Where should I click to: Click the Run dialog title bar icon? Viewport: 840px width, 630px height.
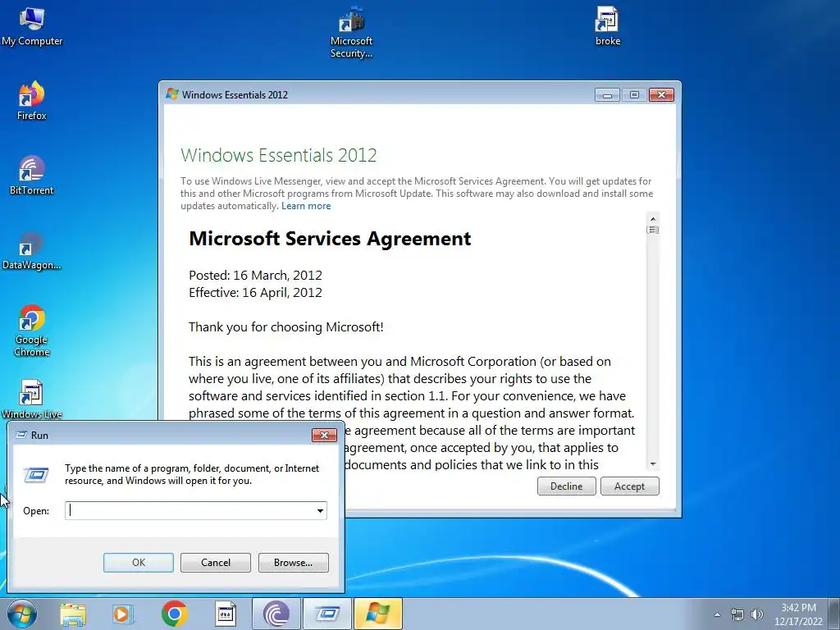click(x=21, y=435)
